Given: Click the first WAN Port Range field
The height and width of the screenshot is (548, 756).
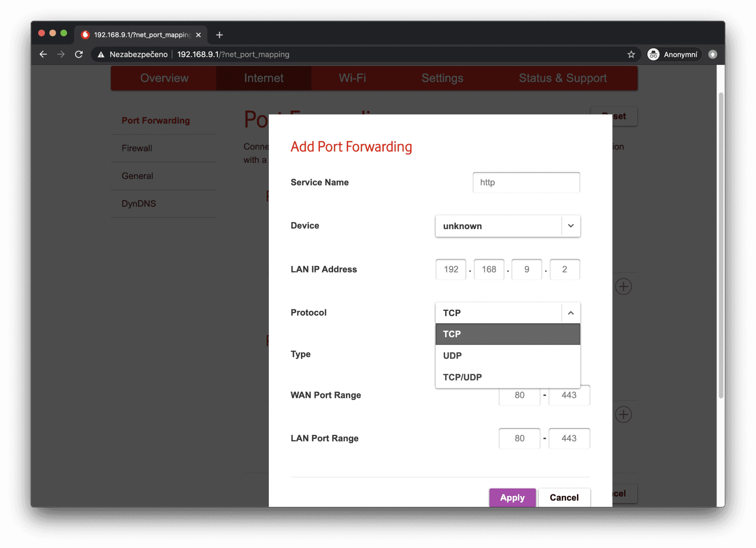Looking at the screenshot, I should pos(519,395).
